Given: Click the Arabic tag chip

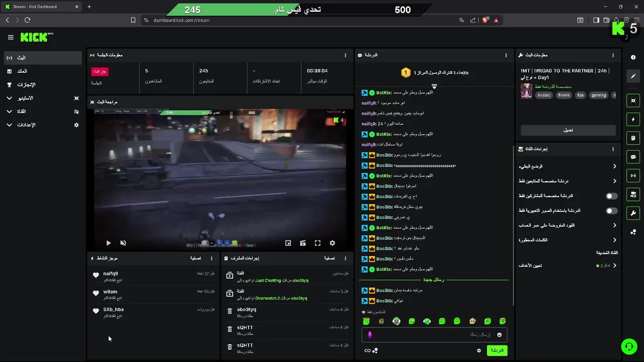Looking at the screenshot, I should (544, 95).
